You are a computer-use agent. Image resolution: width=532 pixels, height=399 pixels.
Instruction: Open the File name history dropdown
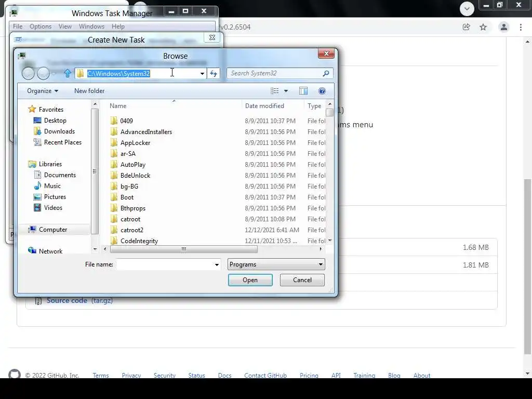[x=217, y=264]
